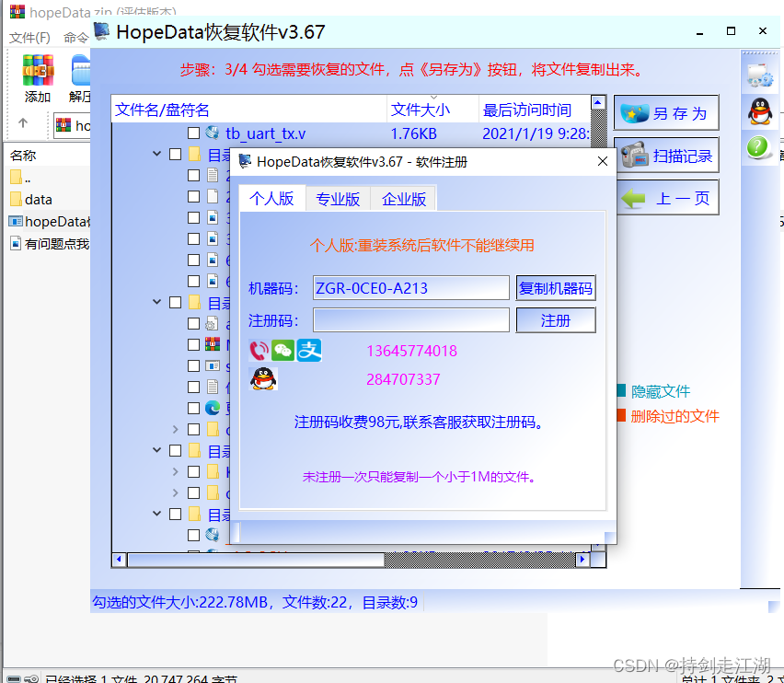The image size is (784, 683).
Task: Click the 另存为 save-as button
Action: 666,113
